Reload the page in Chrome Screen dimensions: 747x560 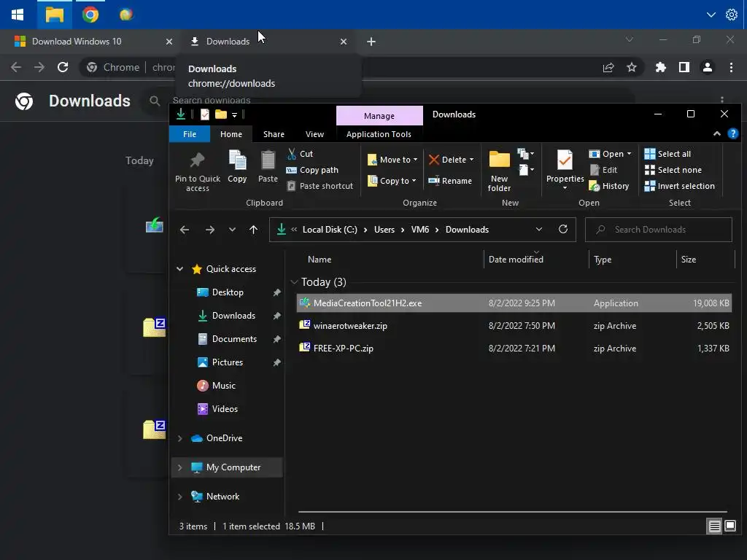[x=63, y=68]
